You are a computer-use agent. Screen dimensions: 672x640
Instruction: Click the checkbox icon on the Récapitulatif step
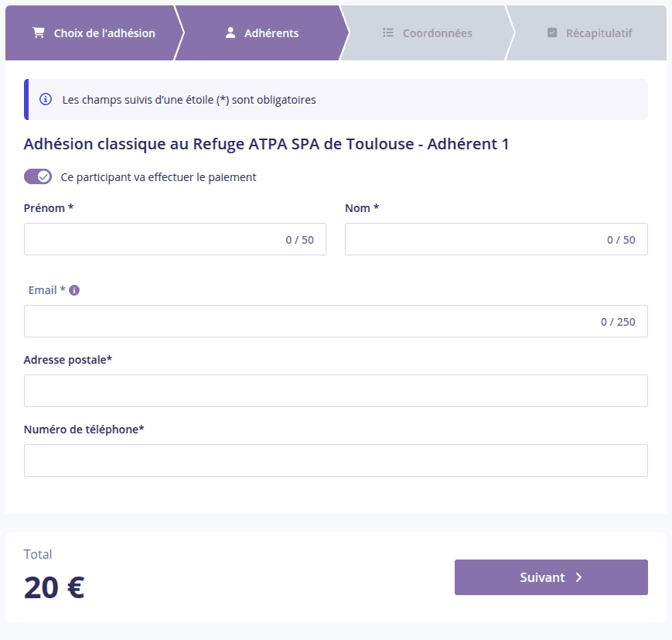[x=552, y=33]
